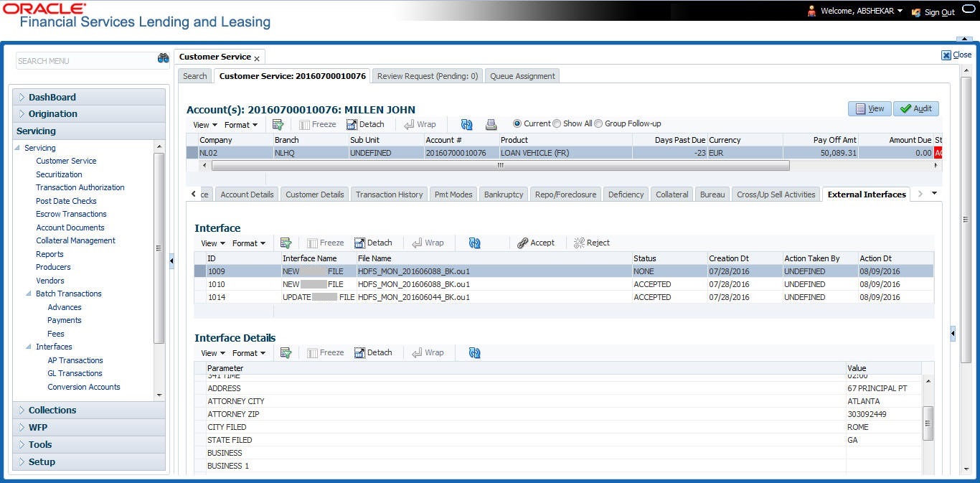Select the Show All radio button
The width and height of the screenshot is (980, 483).
(x=557, y=123)
